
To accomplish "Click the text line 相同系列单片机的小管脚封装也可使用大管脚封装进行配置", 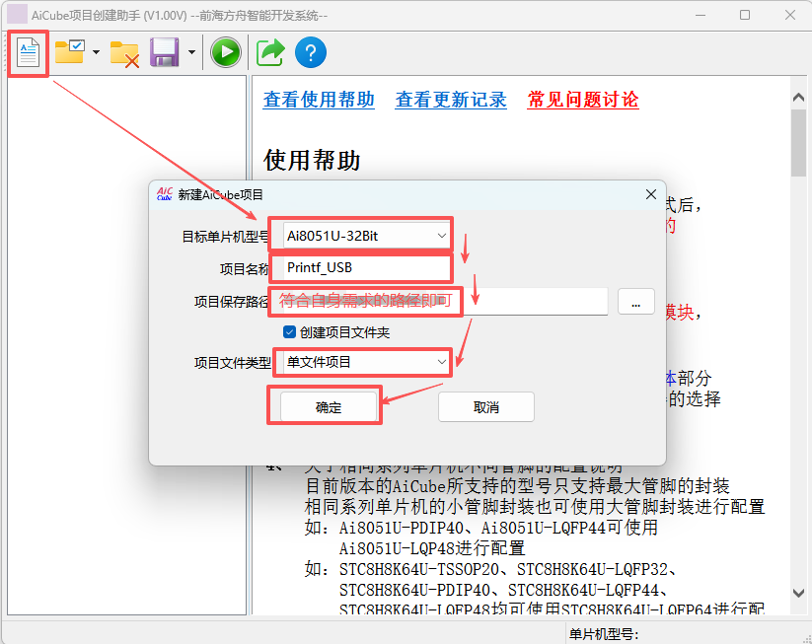I will (535, 506).
